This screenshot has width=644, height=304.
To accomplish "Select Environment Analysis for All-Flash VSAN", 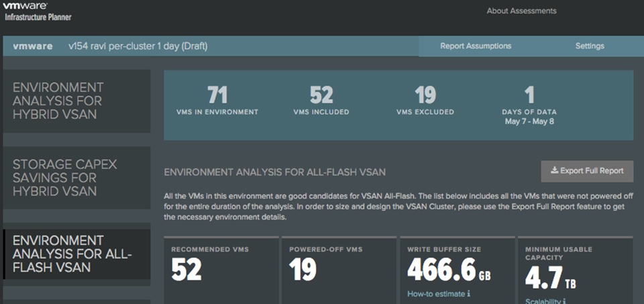I will pyautogui.click(x=76, y=254).
